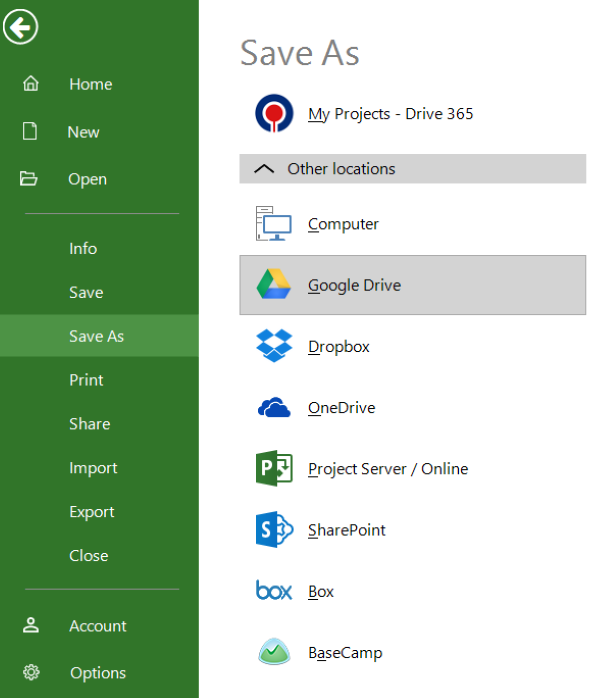Click the Google Drive triangle icon
This screenshot has height=698, width=610.
pyautogui.click(x=274, y=284)
